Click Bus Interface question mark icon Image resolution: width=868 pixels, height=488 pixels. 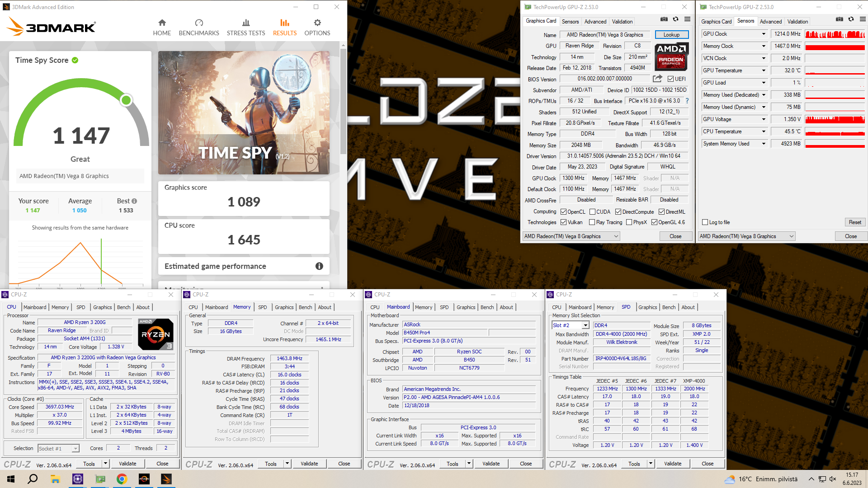(x=687, y=101)
